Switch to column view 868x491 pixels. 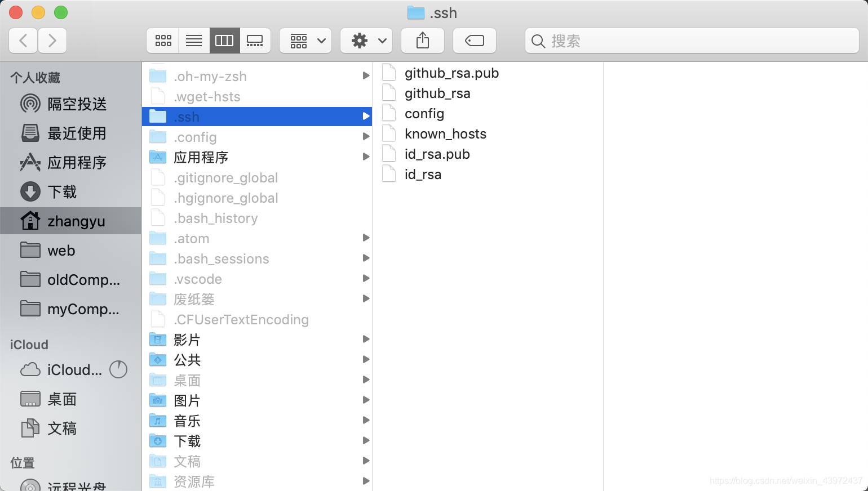pyautogui.click(x=224, y=41)
